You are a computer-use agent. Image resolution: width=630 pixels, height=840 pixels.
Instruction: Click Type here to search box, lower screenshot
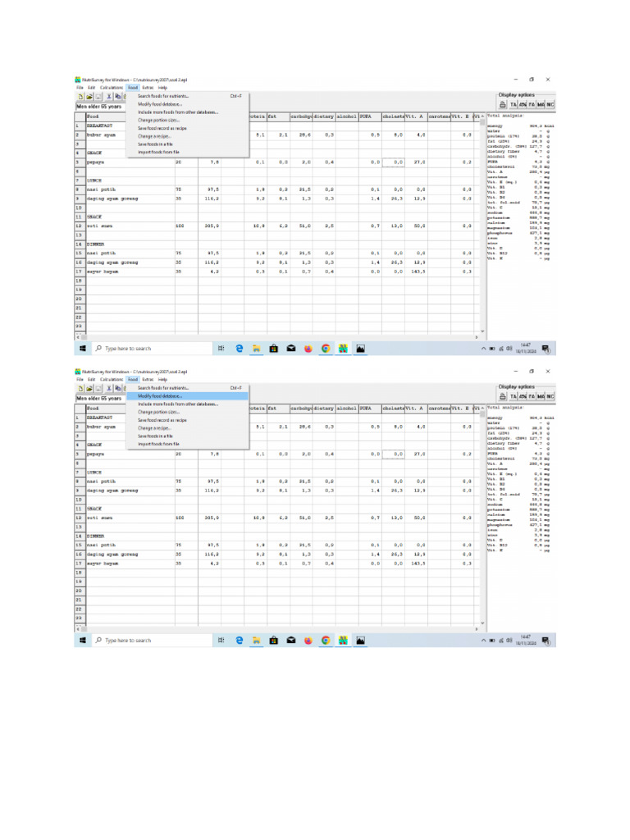point(153,641)
